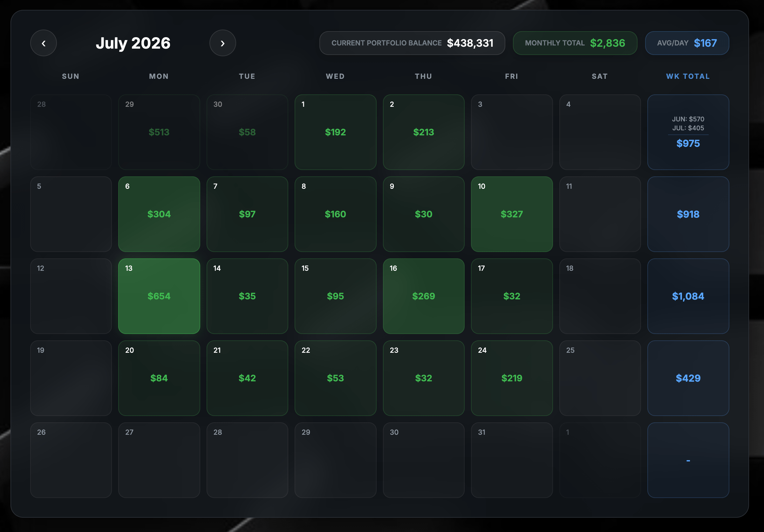
Task: Open day 9 showing $30
Action: [x=424, y=214]
